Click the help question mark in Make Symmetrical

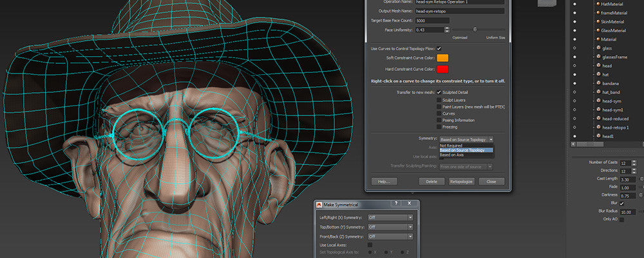tap(395, 204)
